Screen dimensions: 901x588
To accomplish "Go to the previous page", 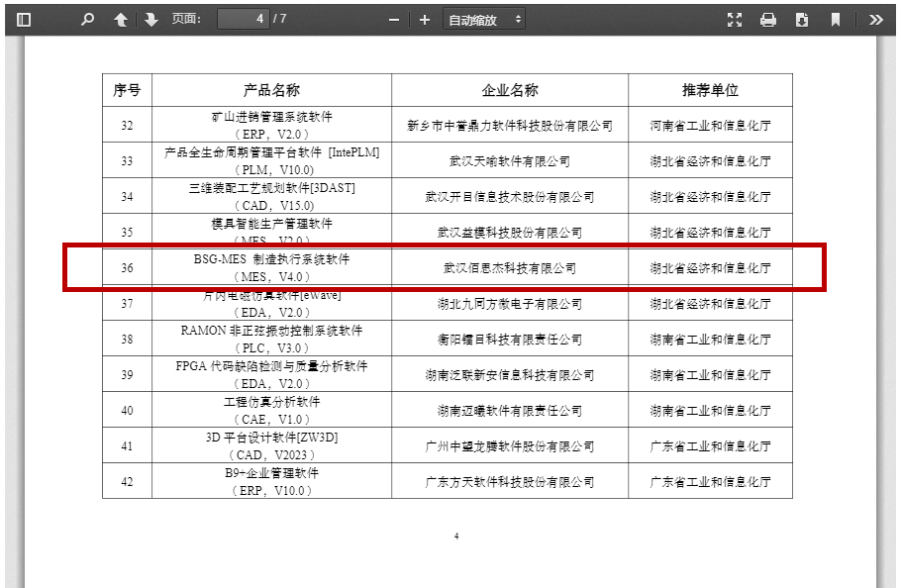I will point(121,20).
